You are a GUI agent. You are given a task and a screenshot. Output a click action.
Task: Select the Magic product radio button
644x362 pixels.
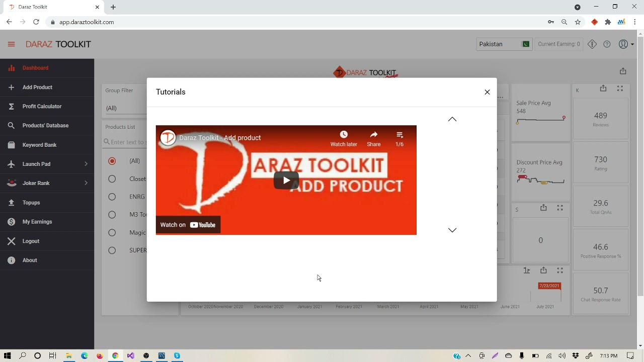(112, 233)
